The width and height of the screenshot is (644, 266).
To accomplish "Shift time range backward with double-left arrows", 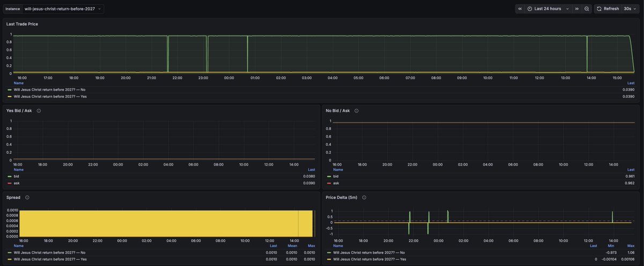I will click(520, 9).
